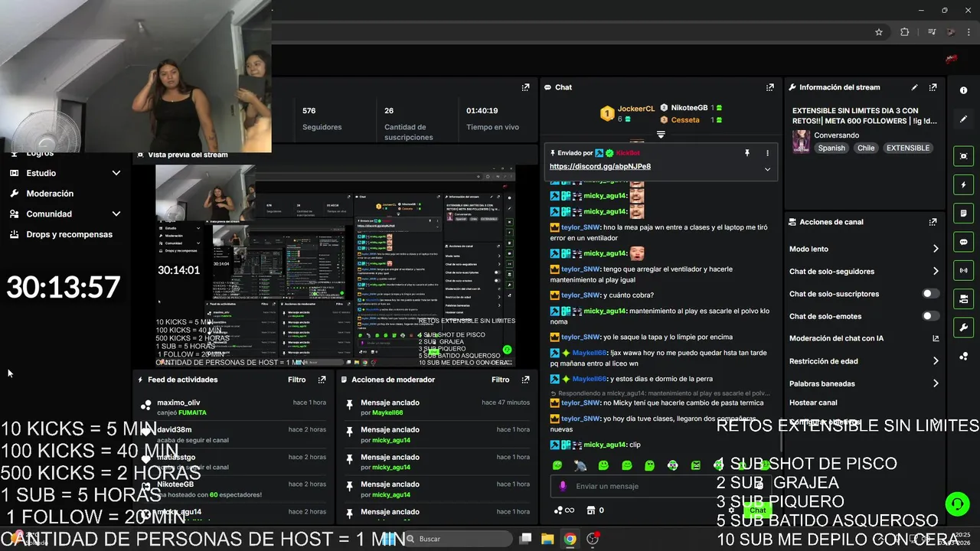Toggle activity feed lightning widget in right sidebar
980x551 pixels.
click(963, 185)
